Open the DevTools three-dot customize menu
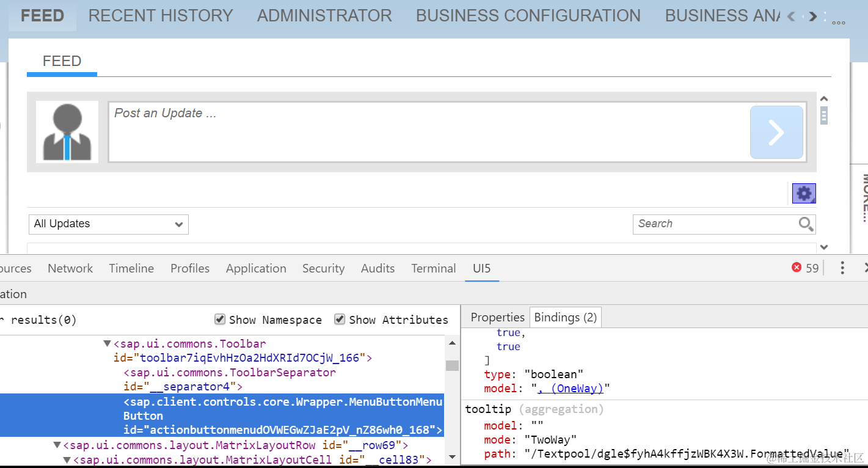This screenshot has height=468, width=868. click(x=842, y=268)
